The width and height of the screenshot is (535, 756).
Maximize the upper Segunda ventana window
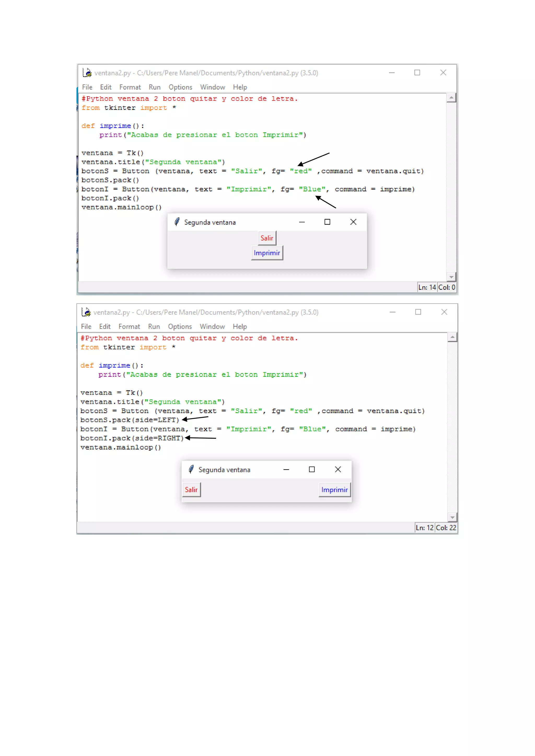coord(327,222)
